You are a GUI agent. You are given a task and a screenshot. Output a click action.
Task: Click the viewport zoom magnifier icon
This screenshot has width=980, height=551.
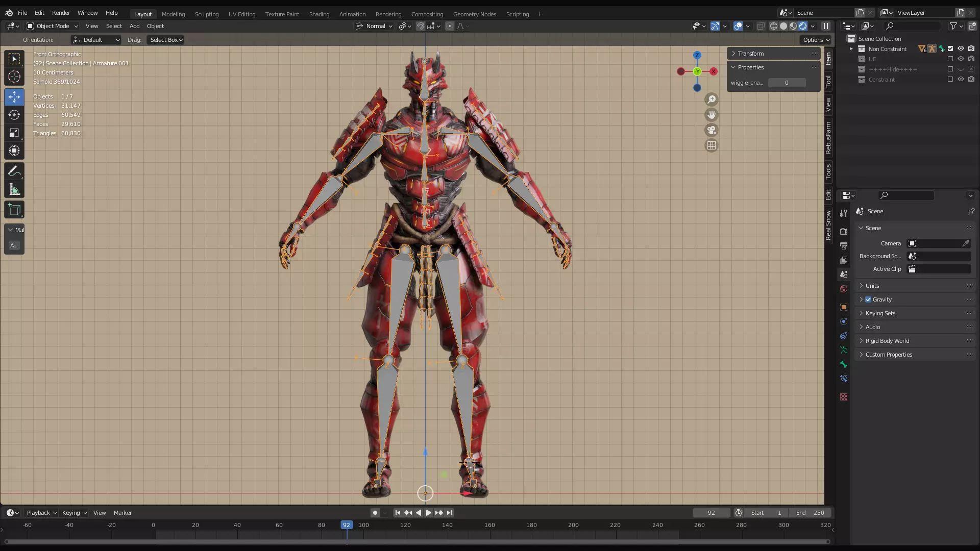[x=712, y=99]
